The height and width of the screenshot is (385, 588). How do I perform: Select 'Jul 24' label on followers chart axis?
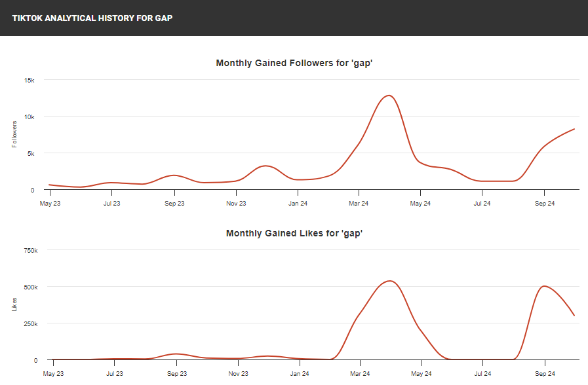pyautogui.click(x=482, y=204)
